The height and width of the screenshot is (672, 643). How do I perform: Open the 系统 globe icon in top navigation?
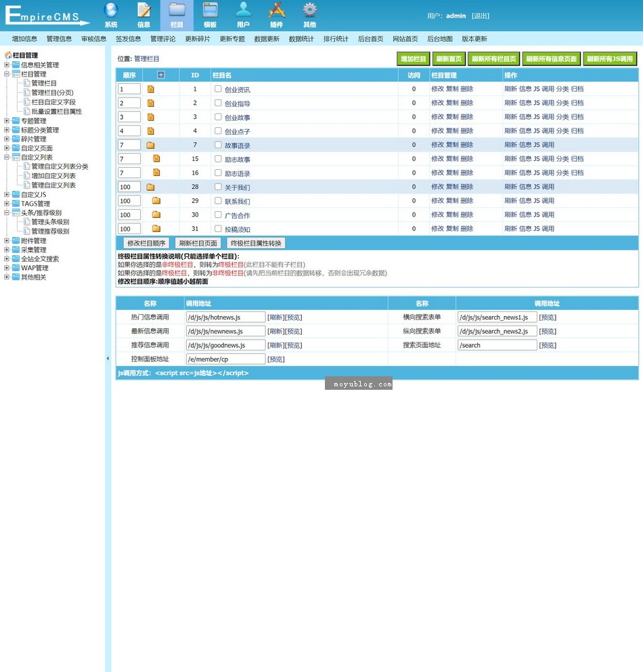coord(110,10)
